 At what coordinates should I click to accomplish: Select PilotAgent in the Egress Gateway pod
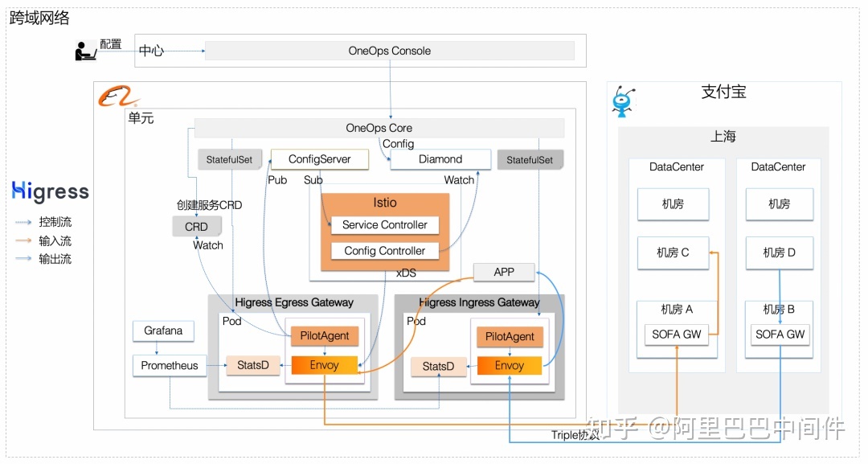point(325,335)
